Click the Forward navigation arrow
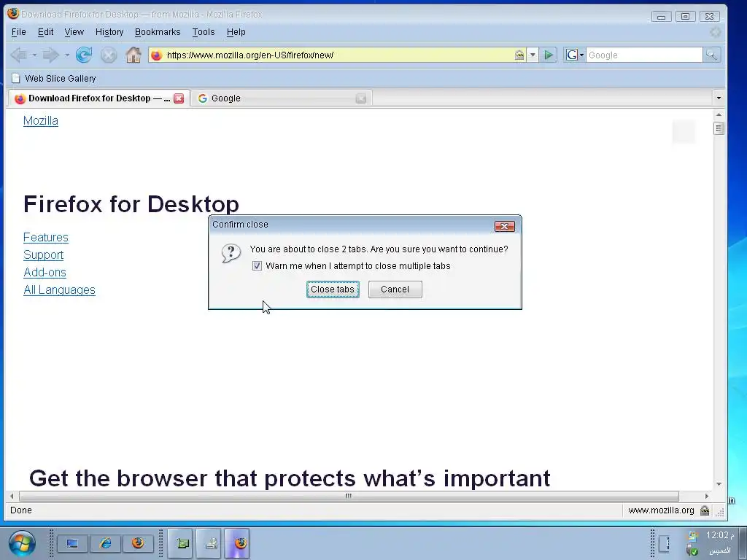Viewport: 747px width, 560px height. (x=50, y=55)
